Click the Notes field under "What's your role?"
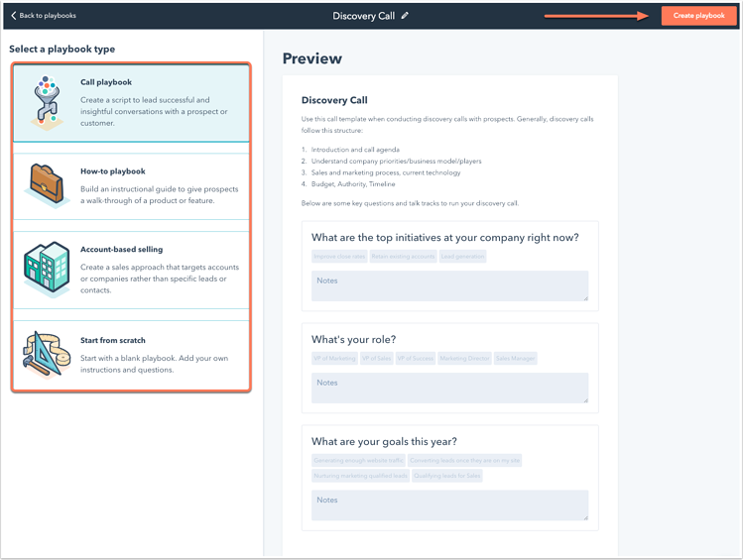The width and height of the screenshot is (743, 560). 449,388
